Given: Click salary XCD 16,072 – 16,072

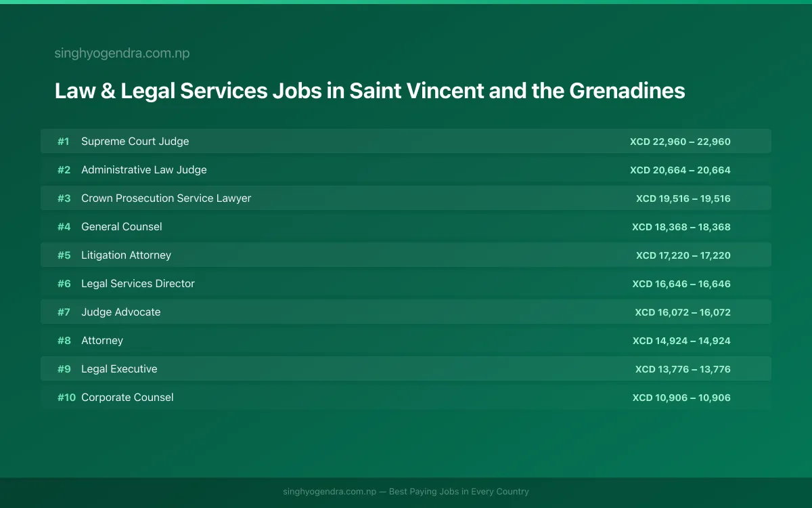Looking at the screenshot, I should click(683, 312).
